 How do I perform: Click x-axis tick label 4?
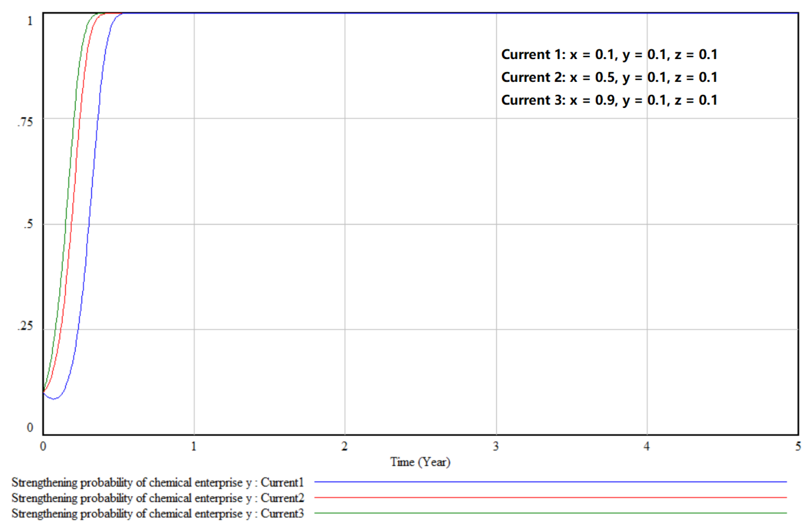point(646,446)
